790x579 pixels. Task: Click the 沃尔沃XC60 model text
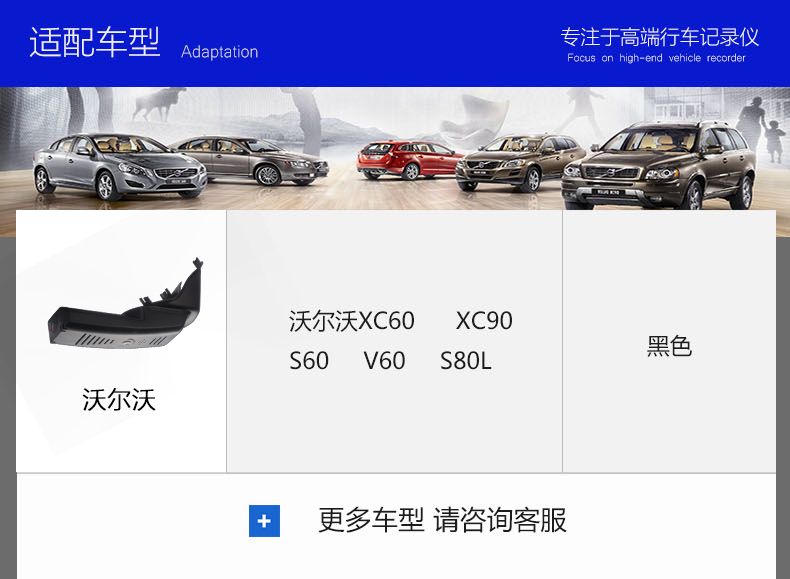(352, 321)
